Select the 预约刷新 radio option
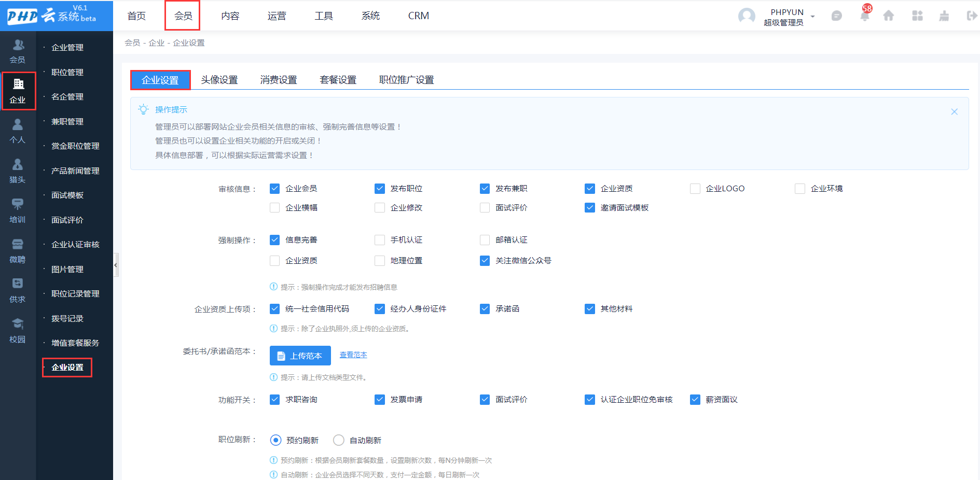 (x=276, y=440)
